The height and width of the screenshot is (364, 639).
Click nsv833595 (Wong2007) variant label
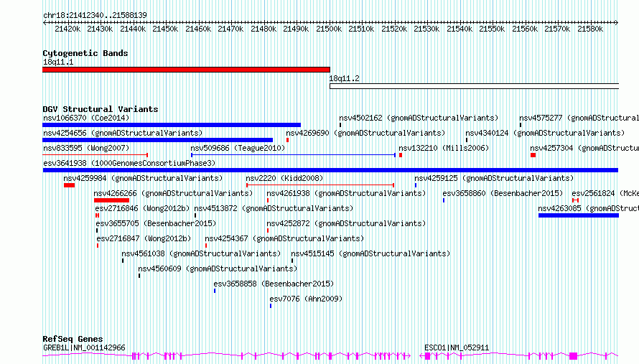pyautogui.click(x=86, y=148)
